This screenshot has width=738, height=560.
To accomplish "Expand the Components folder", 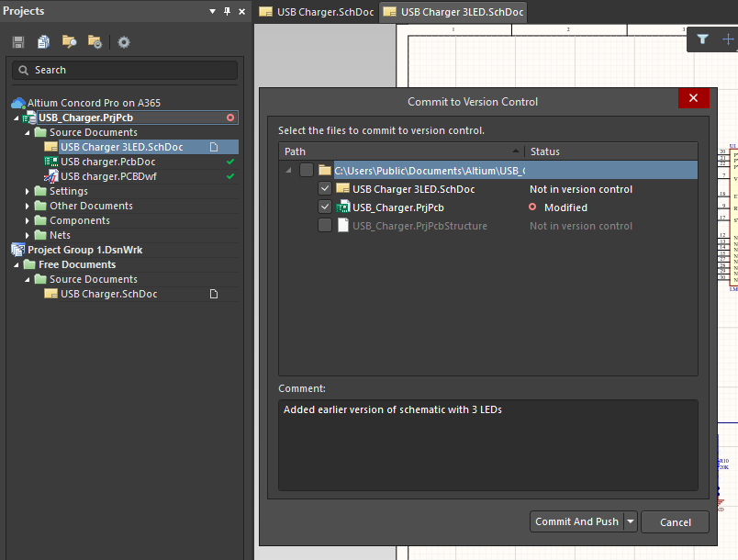I will click(x=27, y=220).
